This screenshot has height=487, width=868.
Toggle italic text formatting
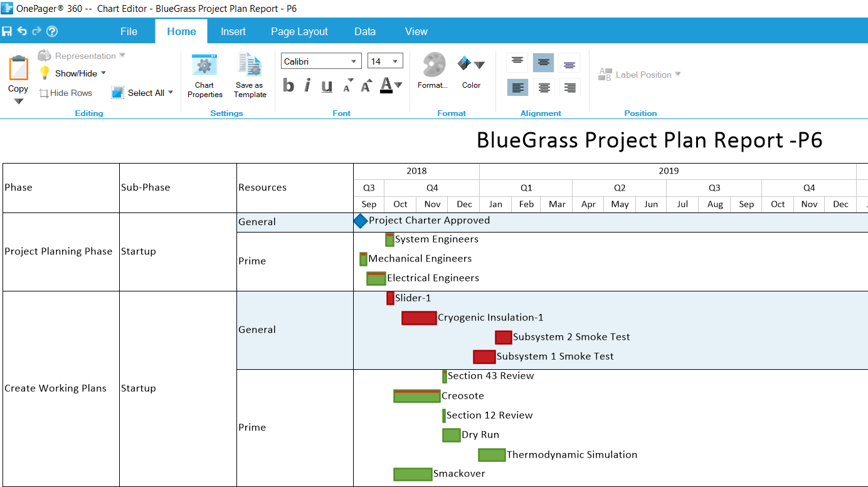pos(307,85)
